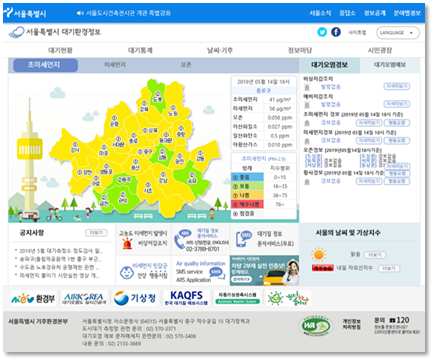The image size is (436, 363).
Task: Open the 날씨·기후 menu
Action: 220,50
